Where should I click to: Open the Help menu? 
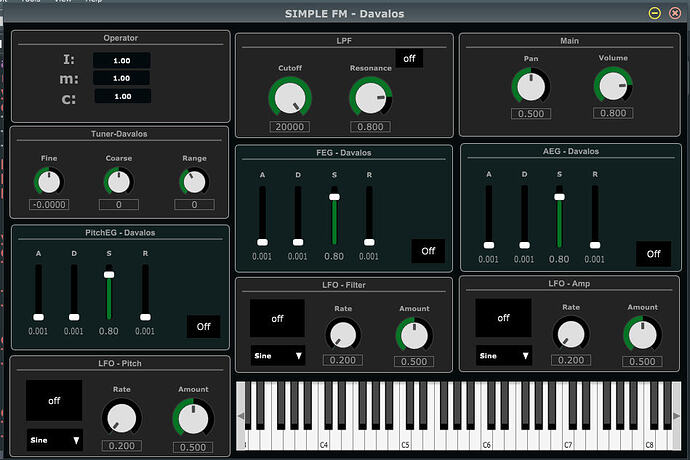[x=95, y=3]
